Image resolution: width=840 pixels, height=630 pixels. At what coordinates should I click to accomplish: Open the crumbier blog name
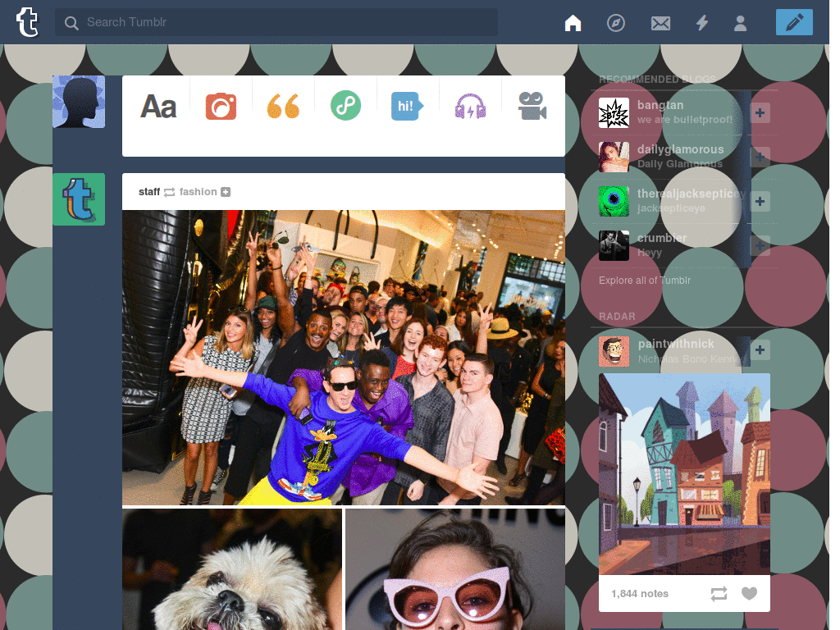click(662, 238)
